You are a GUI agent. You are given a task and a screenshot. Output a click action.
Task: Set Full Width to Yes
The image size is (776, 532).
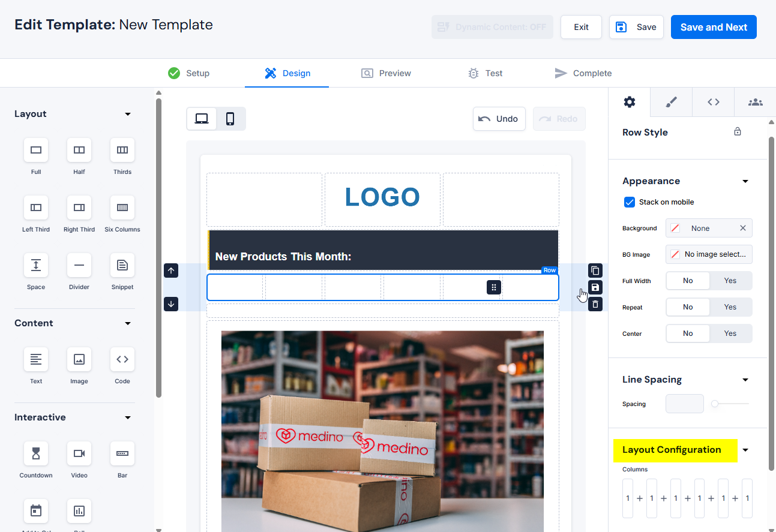coord(730,281)
